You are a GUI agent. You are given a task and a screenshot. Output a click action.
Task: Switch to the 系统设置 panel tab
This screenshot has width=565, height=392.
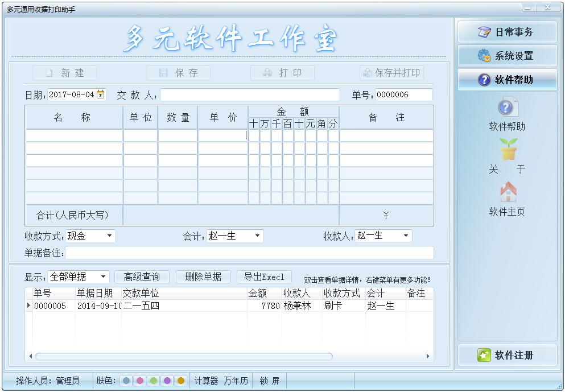(507, 56)
